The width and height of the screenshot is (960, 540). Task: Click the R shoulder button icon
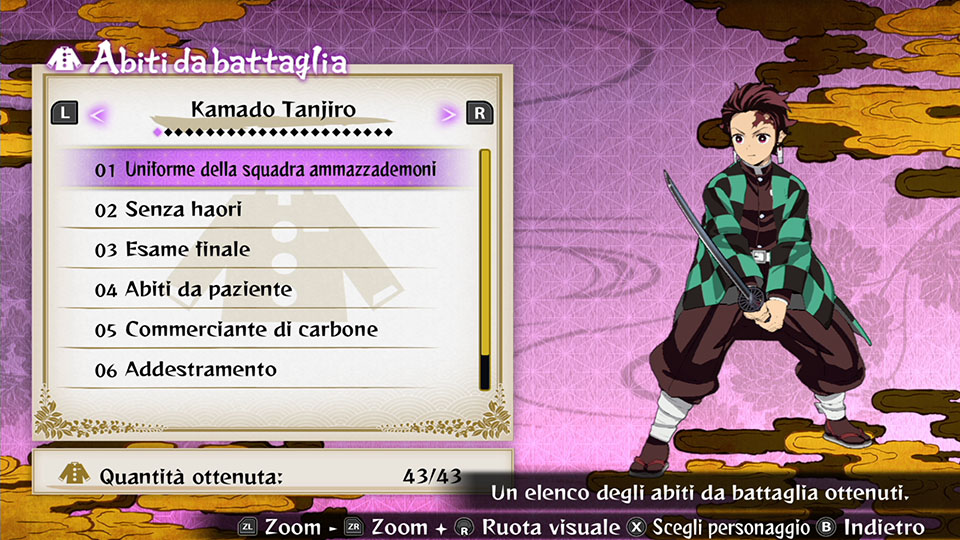click(x=479, y=113)
